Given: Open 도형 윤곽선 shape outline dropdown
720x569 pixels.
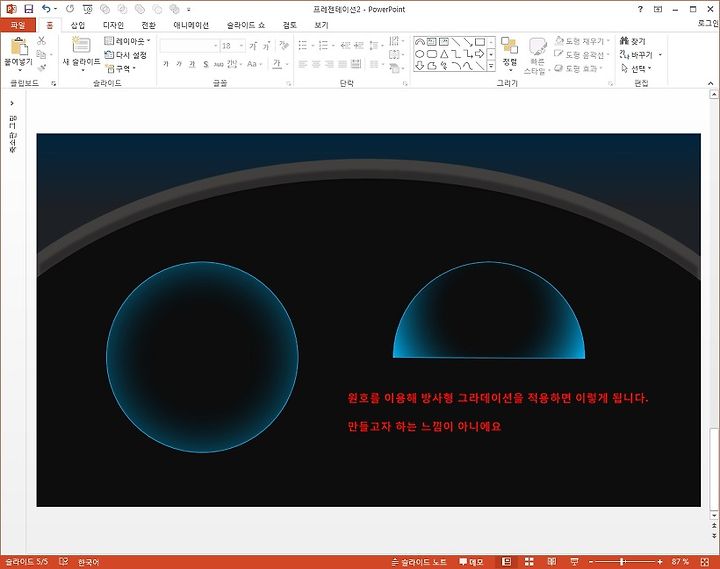Looking at the screenshot, I should pyautogui.click(x=582, y=55).
